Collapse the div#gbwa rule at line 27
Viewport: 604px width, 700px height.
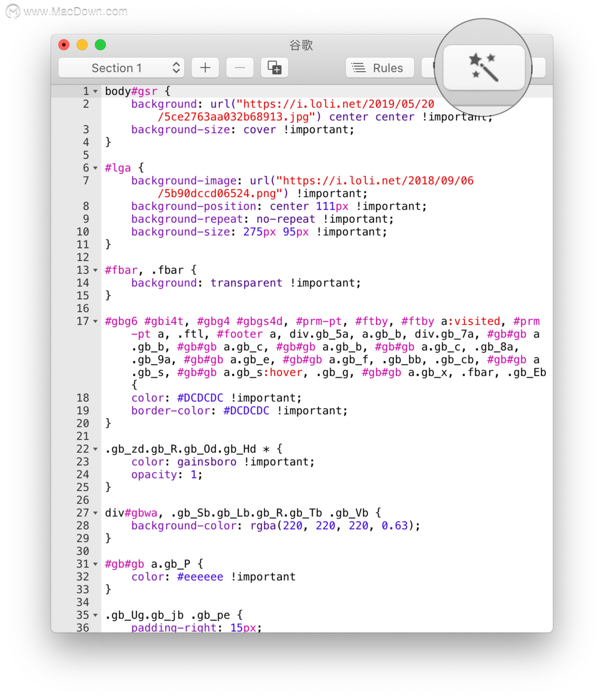coord(95,513)
